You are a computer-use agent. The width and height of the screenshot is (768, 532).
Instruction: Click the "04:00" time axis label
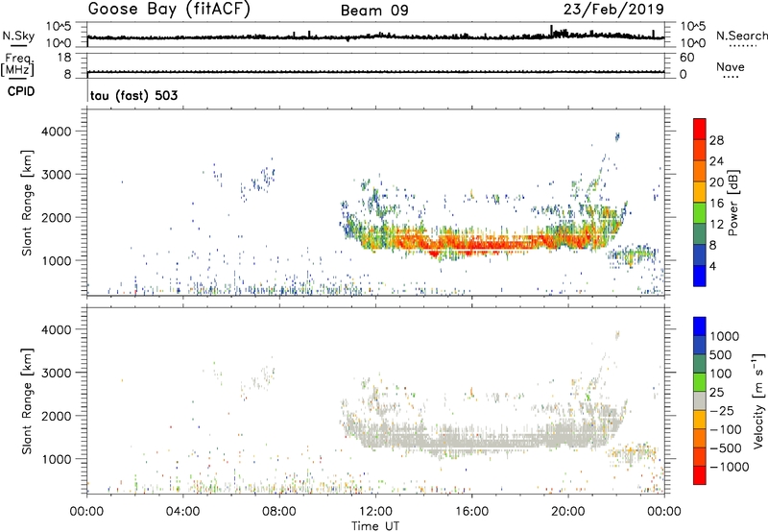[x=182, y=512]
